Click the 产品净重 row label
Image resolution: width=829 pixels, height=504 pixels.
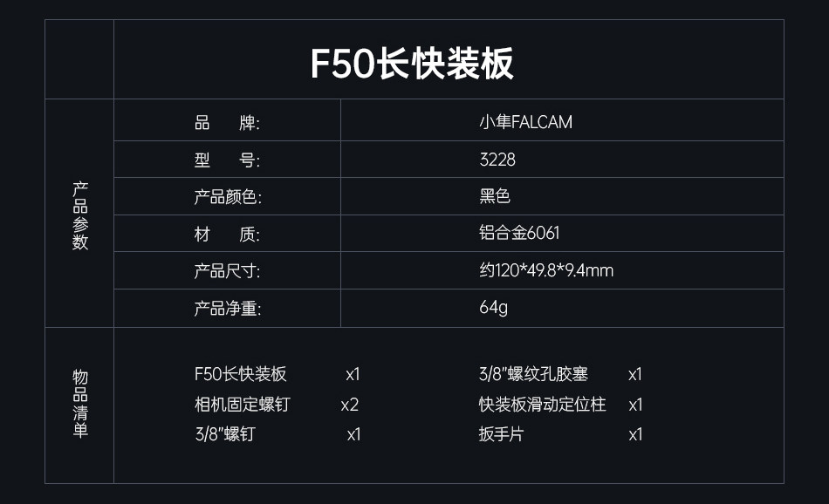(227, 308)
